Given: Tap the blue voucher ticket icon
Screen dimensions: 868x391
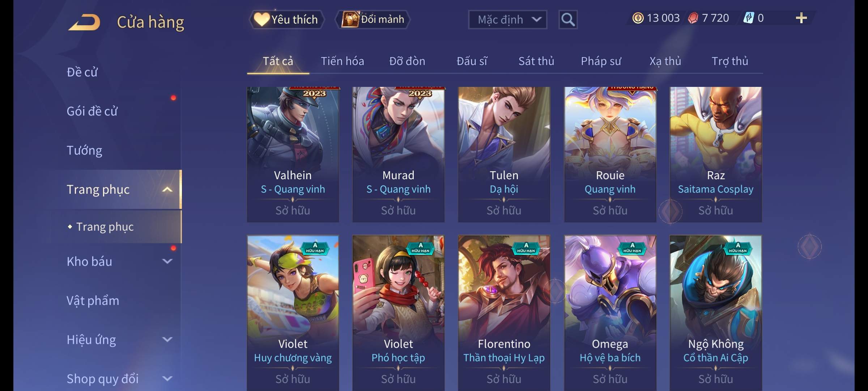Looking at the screenshot, I should coord(748,18).
